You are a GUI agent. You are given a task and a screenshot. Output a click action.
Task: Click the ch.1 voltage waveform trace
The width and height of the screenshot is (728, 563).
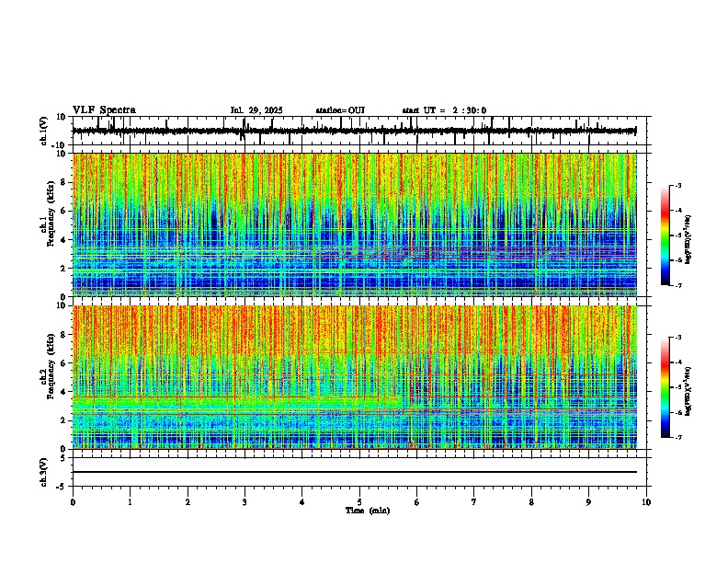point(355,131)
